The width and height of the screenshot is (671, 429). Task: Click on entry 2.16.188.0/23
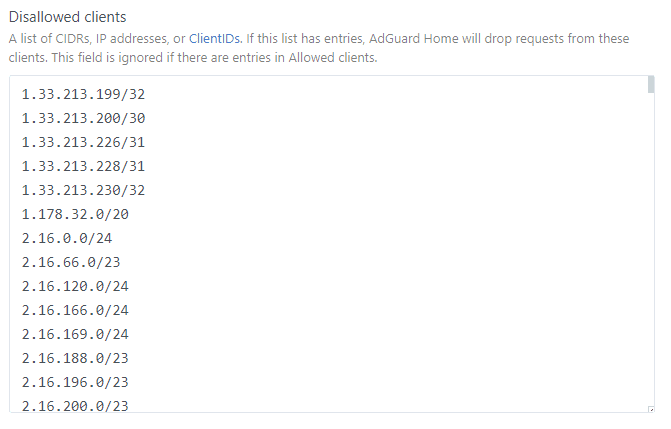(x=75, y=358)
